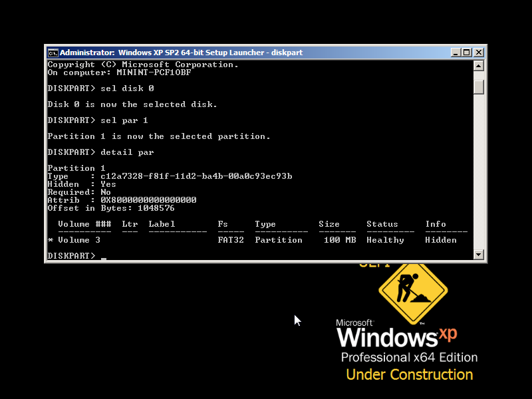This screenshot has height=399, width=532.
Task: Click the 'Healthy' status cell
Action: coord(385,240)
